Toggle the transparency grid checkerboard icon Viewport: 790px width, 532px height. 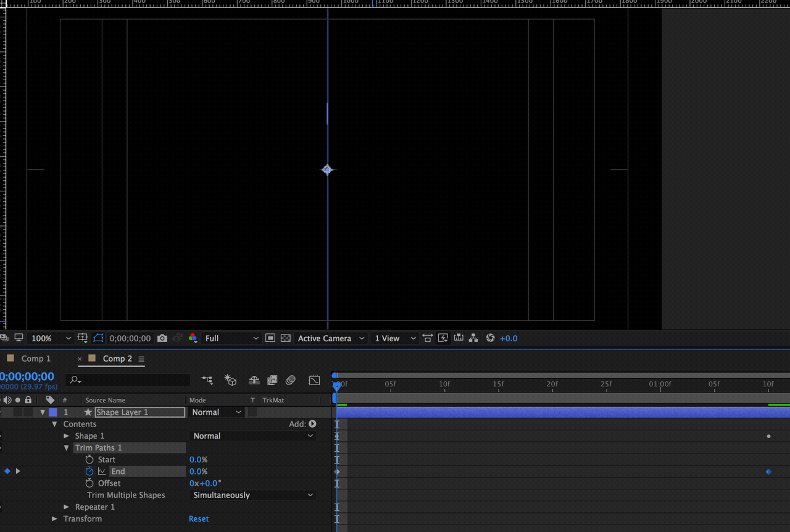[x=286, y=338]
